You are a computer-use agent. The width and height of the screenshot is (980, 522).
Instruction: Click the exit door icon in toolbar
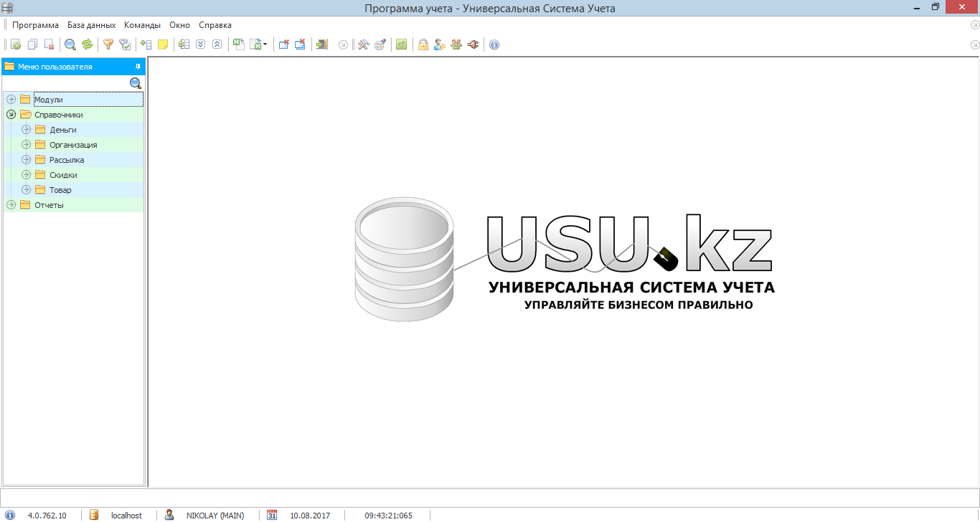point(321,44)
